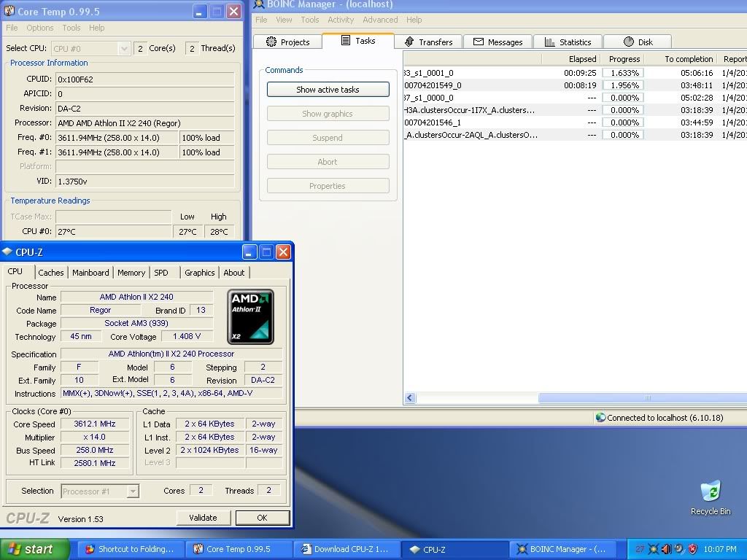Select the task row 00704201549_0

tap(575, 85)
